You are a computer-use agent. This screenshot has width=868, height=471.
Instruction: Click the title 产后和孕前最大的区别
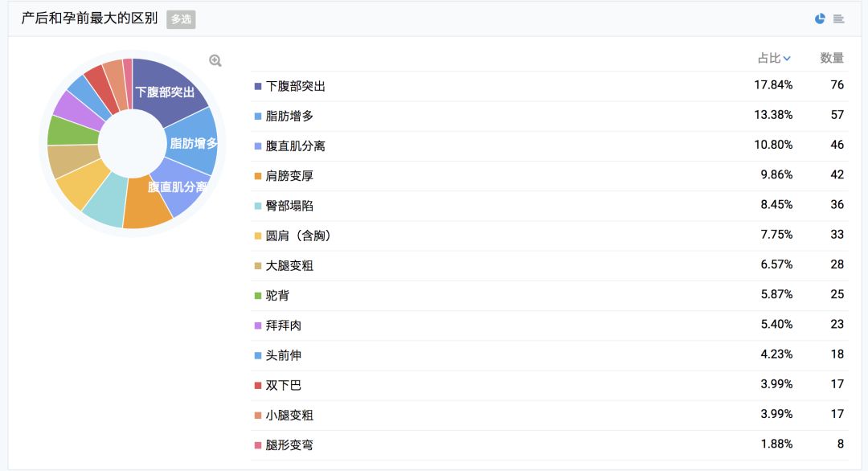(x=89, y=18)
